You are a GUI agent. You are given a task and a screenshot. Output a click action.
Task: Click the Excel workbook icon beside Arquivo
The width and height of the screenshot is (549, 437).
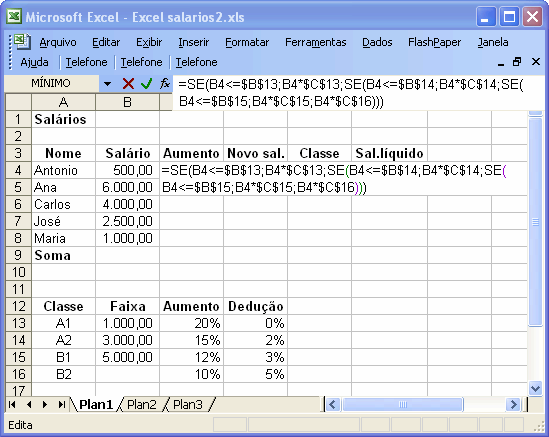[22, 42]
